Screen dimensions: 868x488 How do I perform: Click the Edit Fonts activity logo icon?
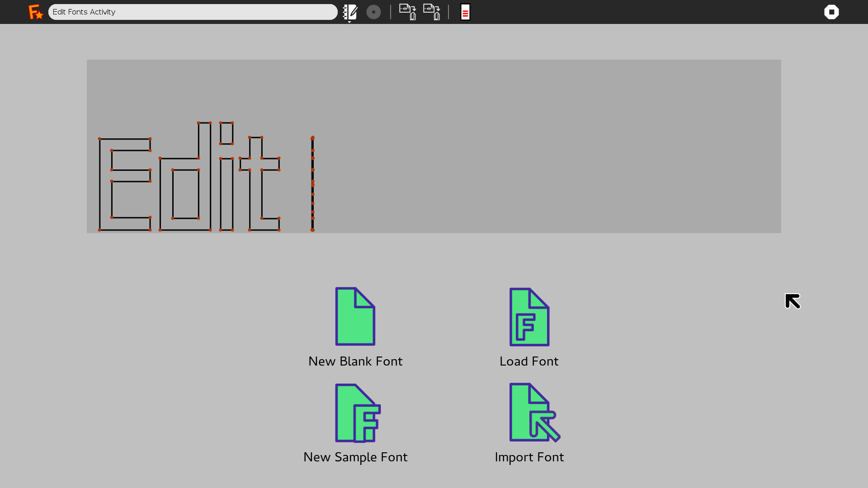(x=36, y=12)
